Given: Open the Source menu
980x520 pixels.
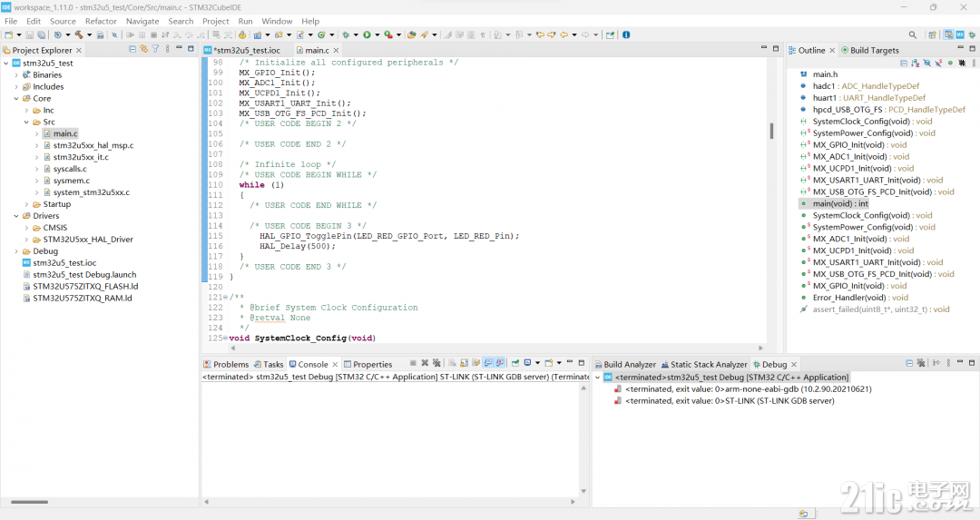Looking at the screenshot, I should point(63,21).
